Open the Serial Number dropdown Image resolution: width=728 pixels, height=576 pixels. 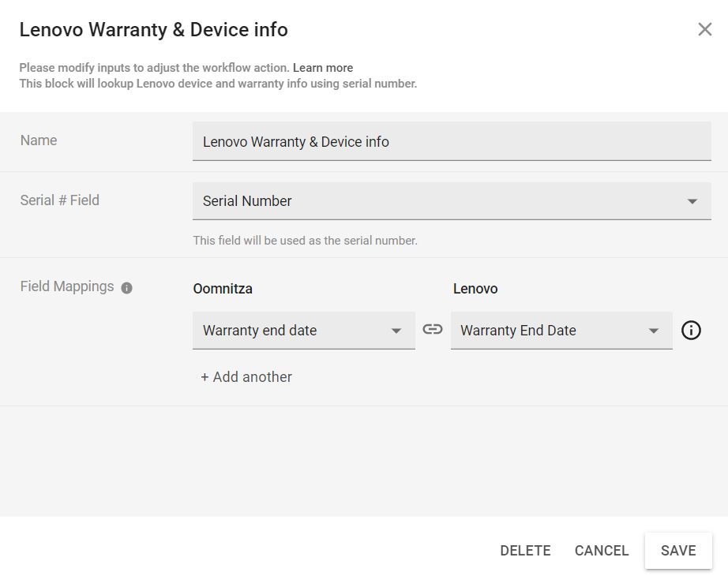(x=442, y=201)
